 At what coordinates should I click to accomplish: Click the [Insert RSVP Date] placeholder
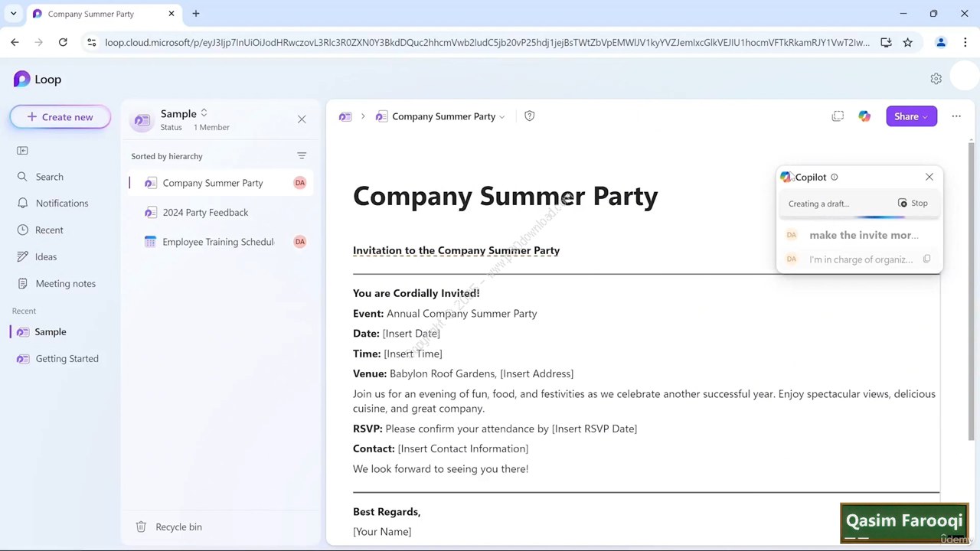pos(594,429)
